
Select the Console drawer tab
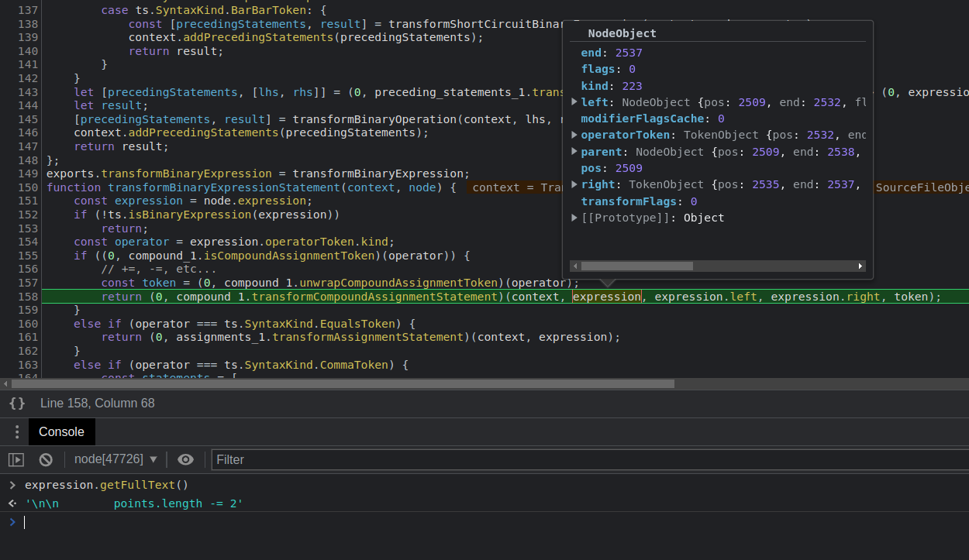coord(61,432)
